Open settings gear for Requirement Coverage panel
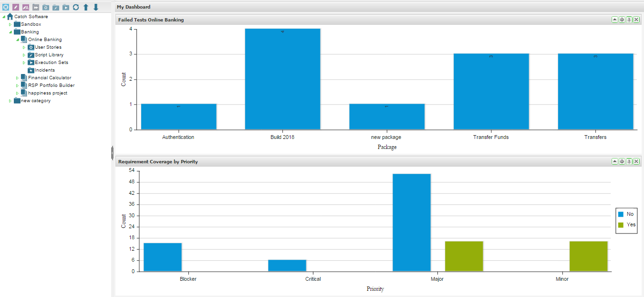 (x=622, y=161)
